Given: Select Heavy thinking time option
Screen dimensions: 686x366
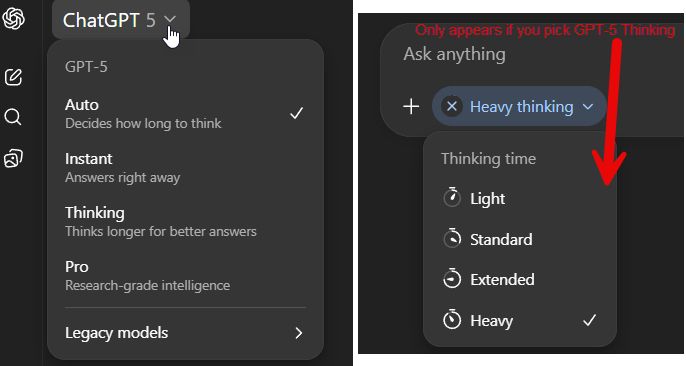Looking at the screenshot, I should click(x=520, y=321).
